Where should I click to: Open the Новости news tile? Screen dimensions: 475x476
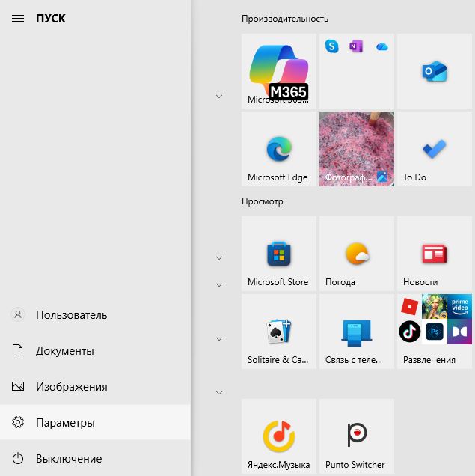pos(435,254)
